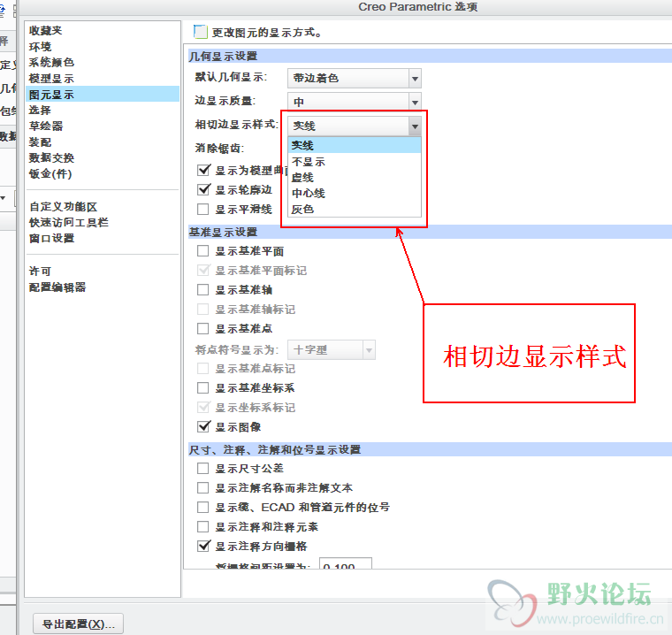Open 选择 options category
This screenshot has width=672, height=635.
pyautogui.click(x=40, y=111)
